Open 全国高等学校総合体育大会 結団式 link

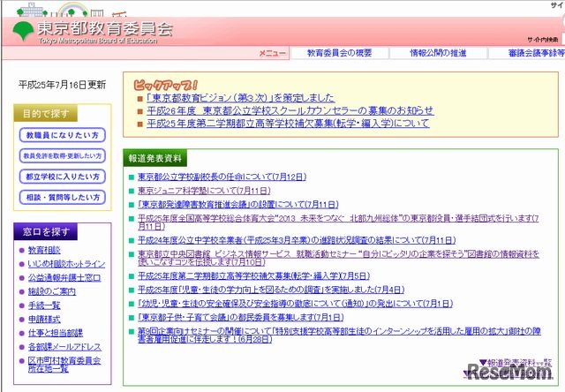(x=338, y=222)
